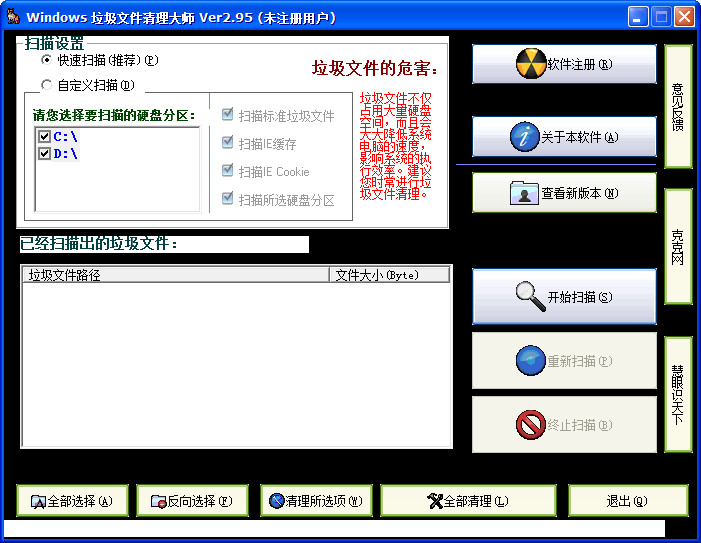This screenshot has height=543, width=701.
Task: Open the 慧眼识天下 side tab
Action: [678, 395]
